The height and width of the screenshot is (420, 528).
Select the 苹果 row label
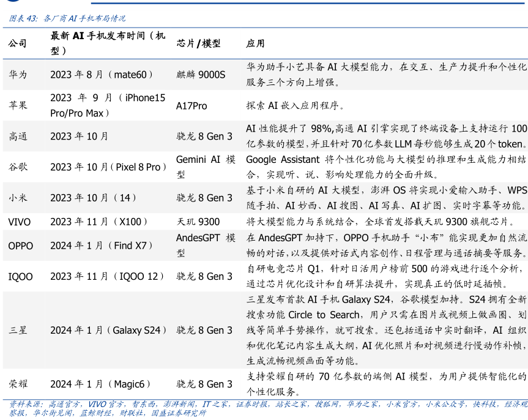pos(18,105)
